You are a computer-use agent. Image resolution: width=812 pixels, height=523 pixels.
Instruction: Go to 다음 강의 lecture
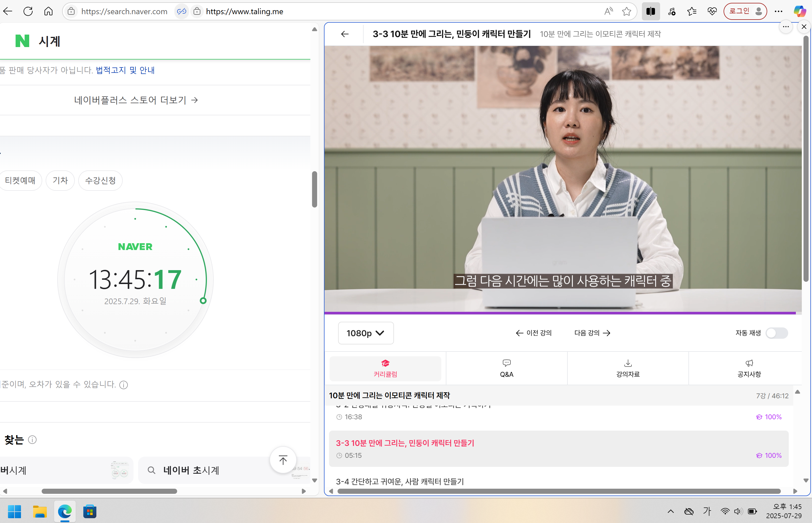pyautogui.click(x=592, y=333)
